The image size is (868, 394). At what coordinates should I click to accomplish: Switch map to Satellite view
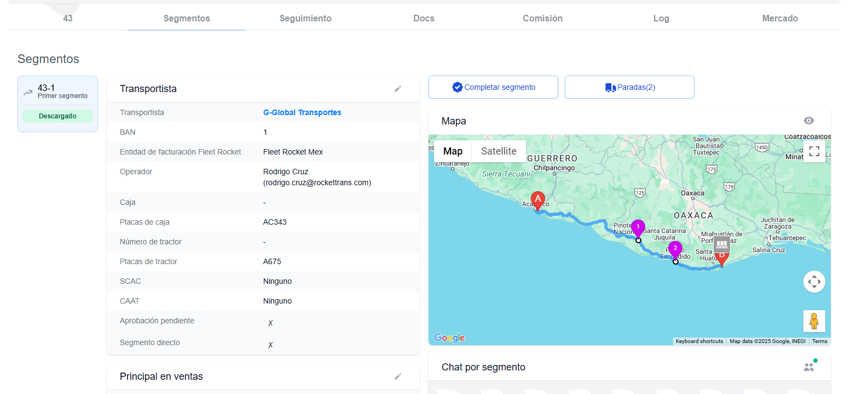498,151
